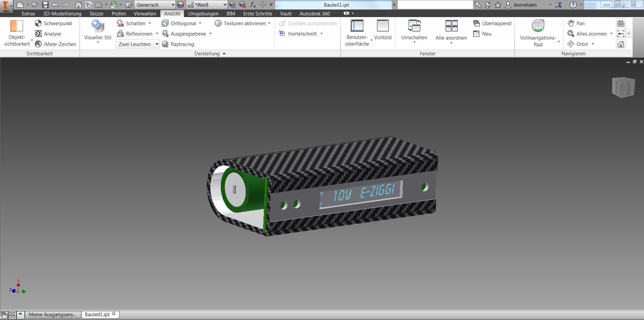Viewport: 644px width, 320px height.
Task: Open the Autodesk 360 tab
Action: coord(314,13)
